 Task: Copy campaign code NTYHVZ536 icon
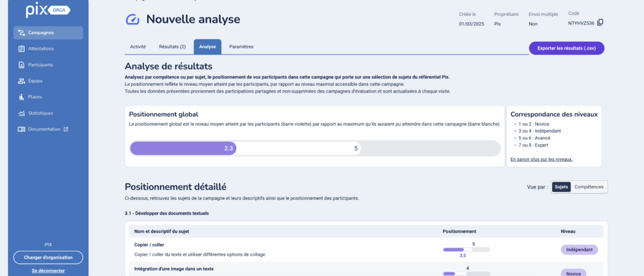600,23
